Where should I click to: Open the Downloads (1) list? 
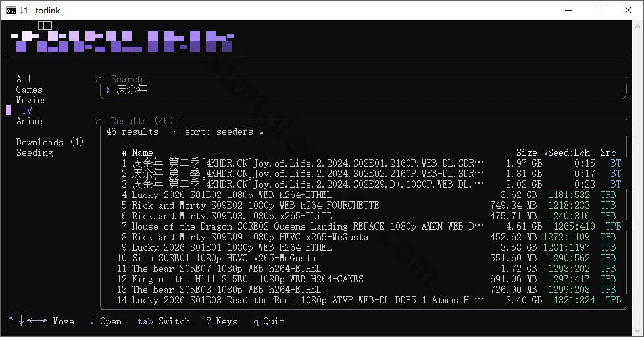(50, 142)
